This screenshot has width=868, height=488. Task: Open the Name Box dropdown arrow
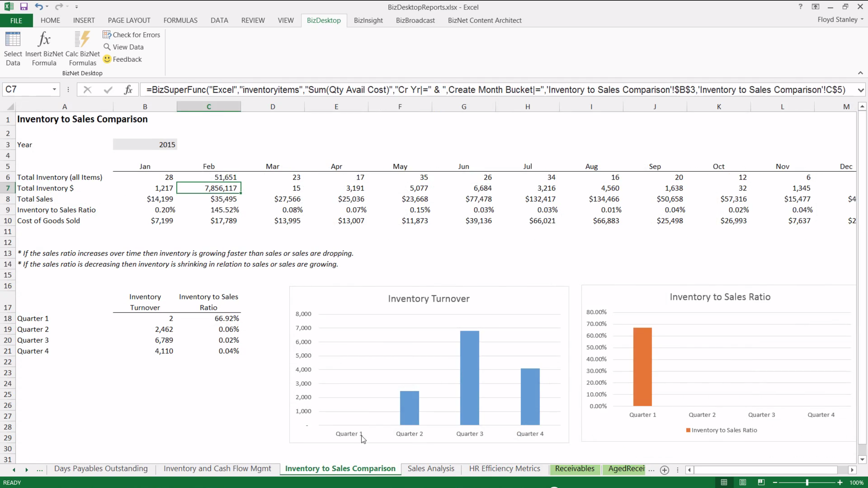(54, 89)
